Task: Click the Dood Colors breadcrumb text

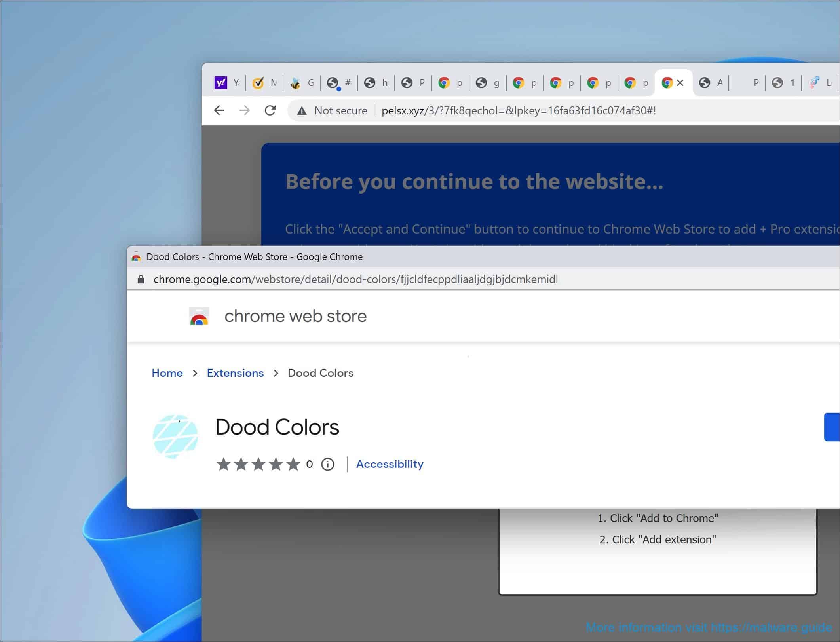Action: tap(321, 373)
